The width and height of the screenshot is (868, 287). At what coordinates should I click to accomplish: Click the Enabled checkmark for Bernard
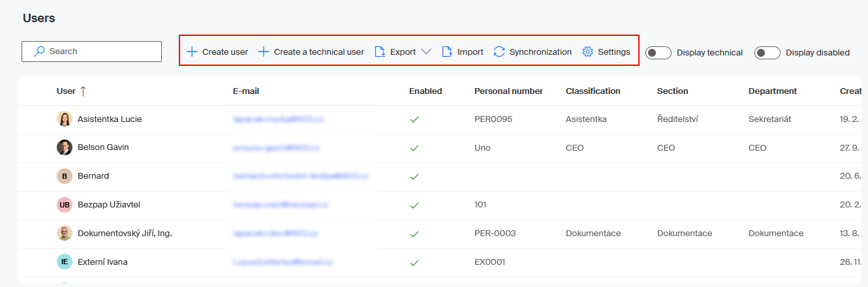point(414,176)
